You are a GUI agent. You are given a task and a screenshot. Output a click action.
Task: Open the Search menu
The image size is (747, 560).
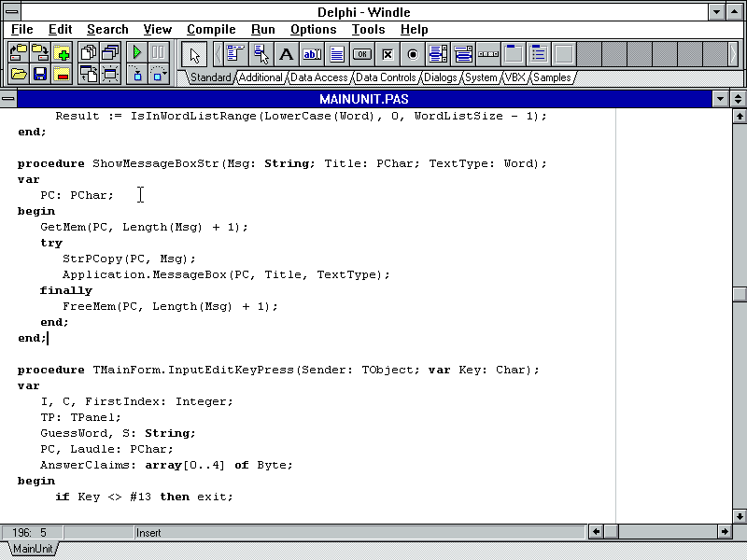tap(107, 30)
